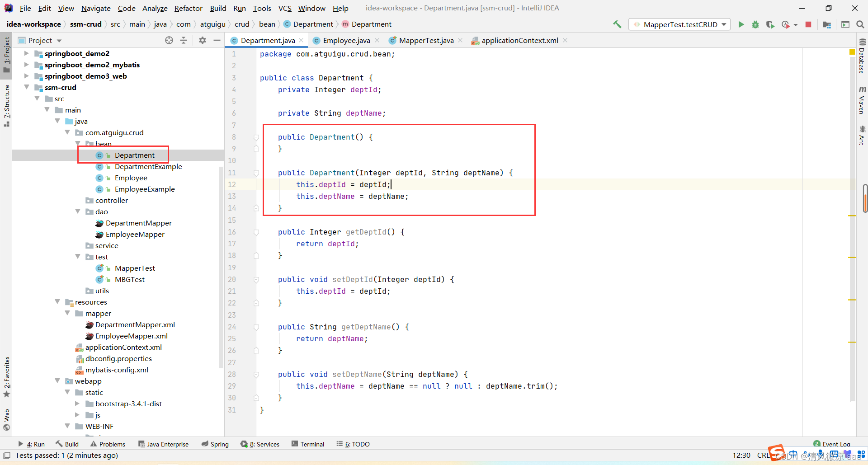
Task: Click the Search Everywhere magnifier icon
Action: point(860,24)
